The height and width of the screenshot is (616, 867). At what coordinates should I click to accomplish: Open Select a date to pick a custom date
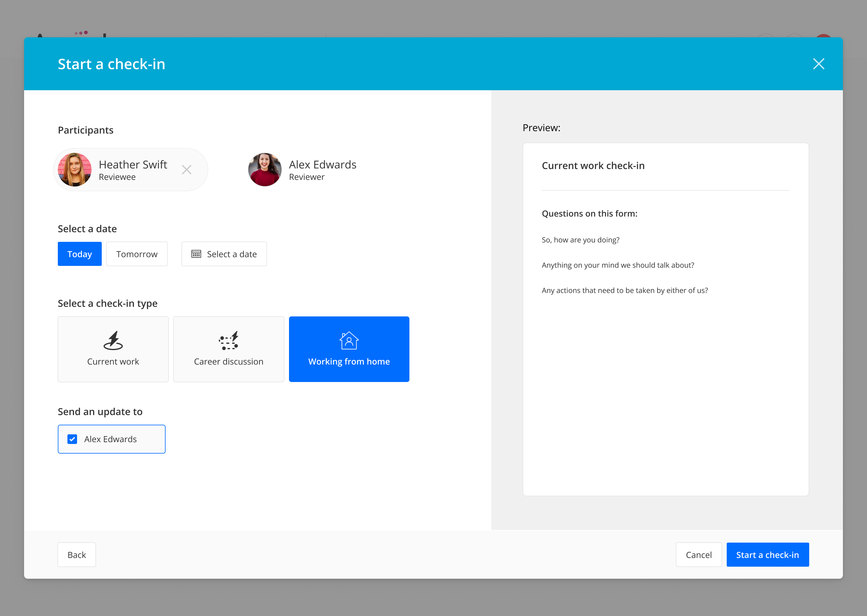pos(224,254)
